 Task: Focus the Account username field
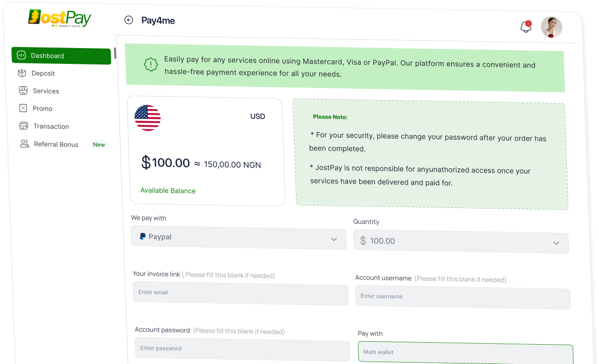pos(463,298)
